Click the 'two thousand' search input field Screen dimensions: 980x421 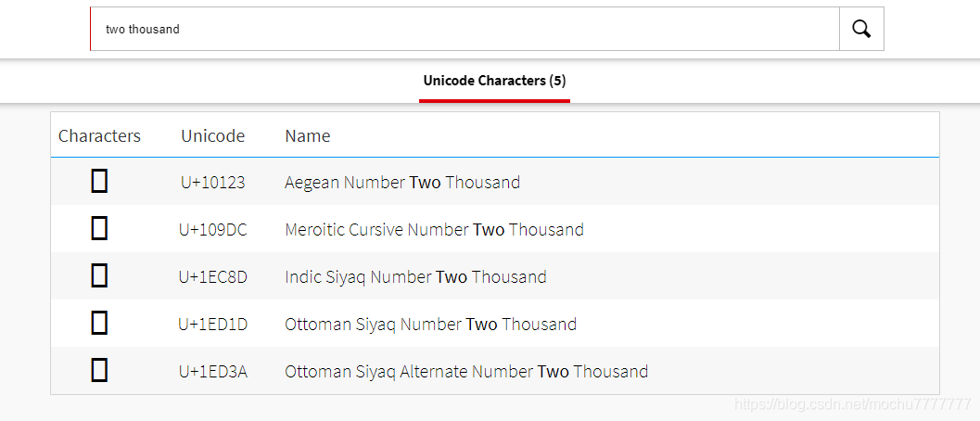(x=464, y=29)
